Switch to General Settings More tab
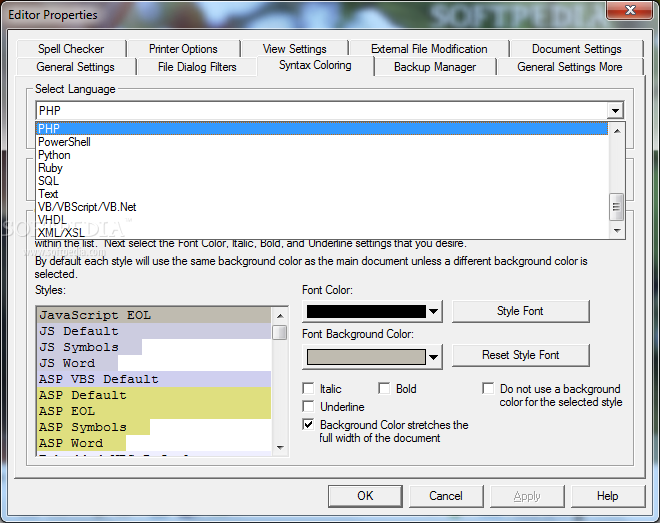Image resolution: width=660 pixels, height=523 pixels. point(570,67)
